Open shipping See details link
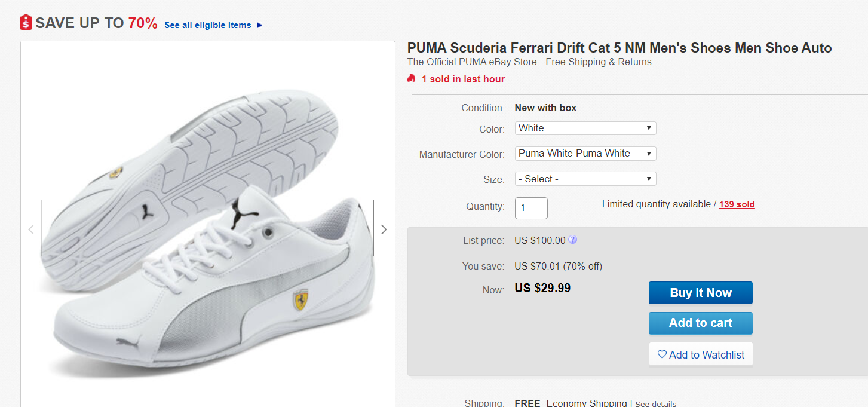This screenshot has width=868, height=407. pos(655,403)
